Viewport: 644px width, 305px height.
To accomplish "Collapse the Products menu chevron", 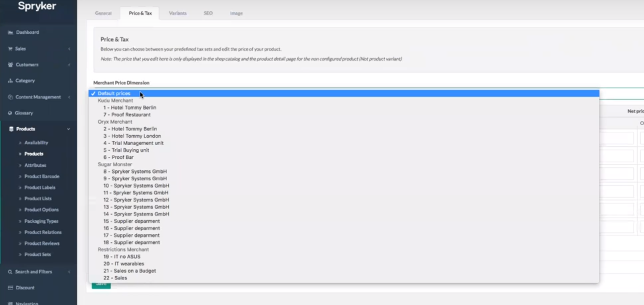I will coord(68,129).
